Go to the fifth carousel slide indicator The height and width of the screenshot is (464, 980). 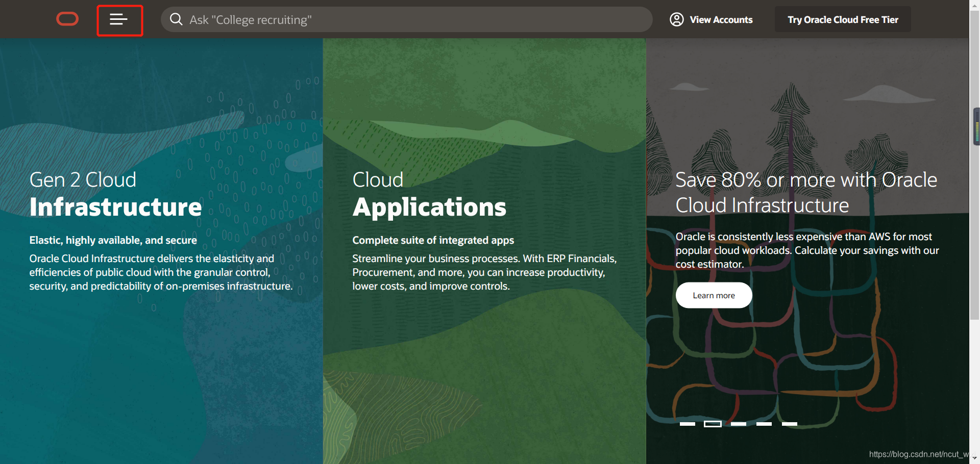pos(790,424)
